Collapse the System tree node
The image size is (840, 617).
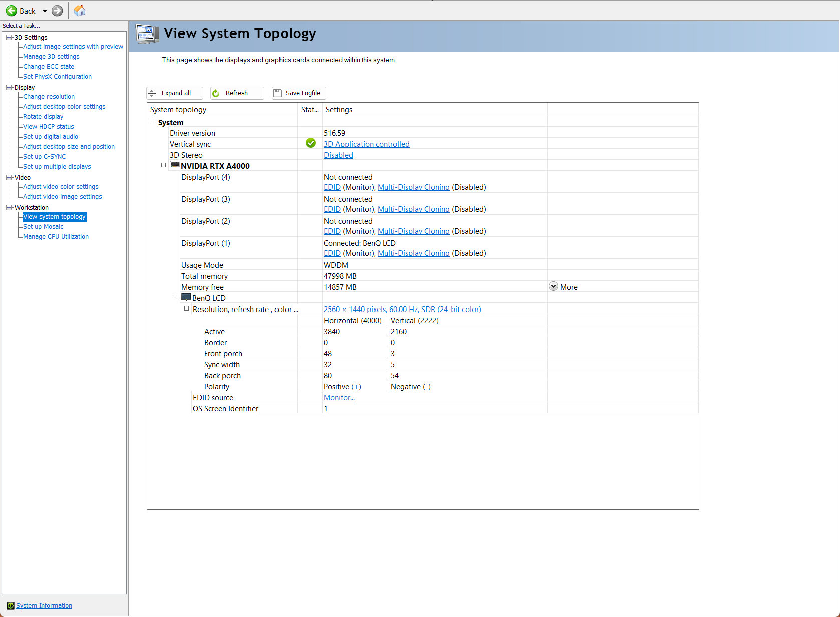pos(152,121)
